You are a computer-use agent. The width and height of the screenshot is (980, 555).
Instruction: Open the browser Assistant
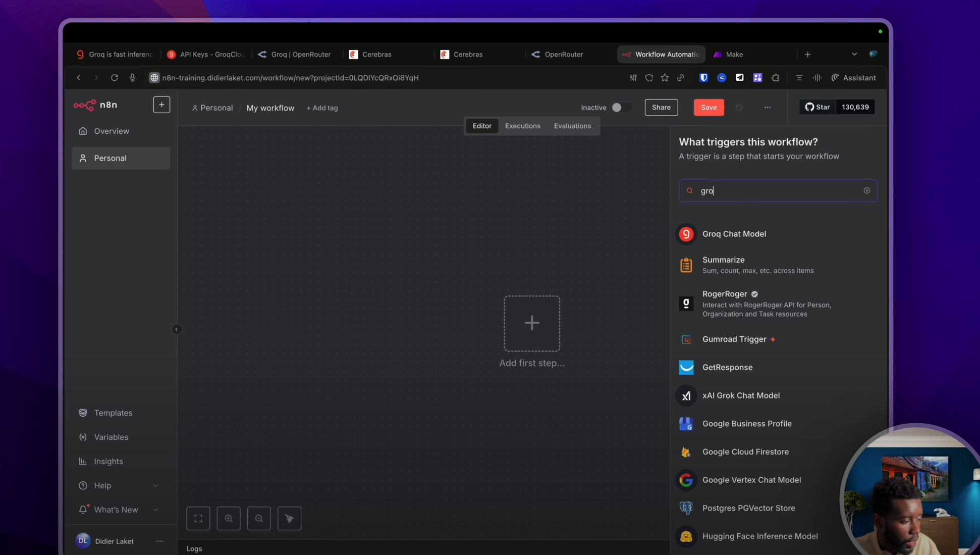[853, 78]
